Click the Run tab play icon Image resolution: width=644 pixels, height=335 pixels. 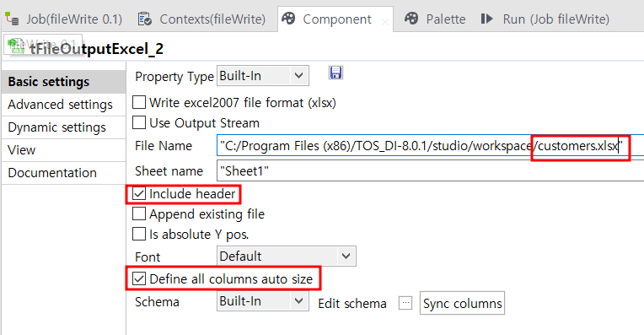point(486,19)
